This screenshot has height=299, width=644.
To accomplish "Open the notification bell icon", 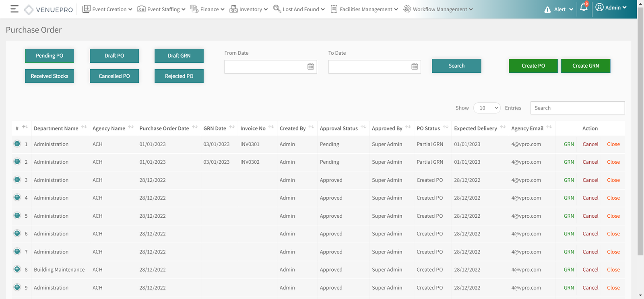I will tap(583, 8).
